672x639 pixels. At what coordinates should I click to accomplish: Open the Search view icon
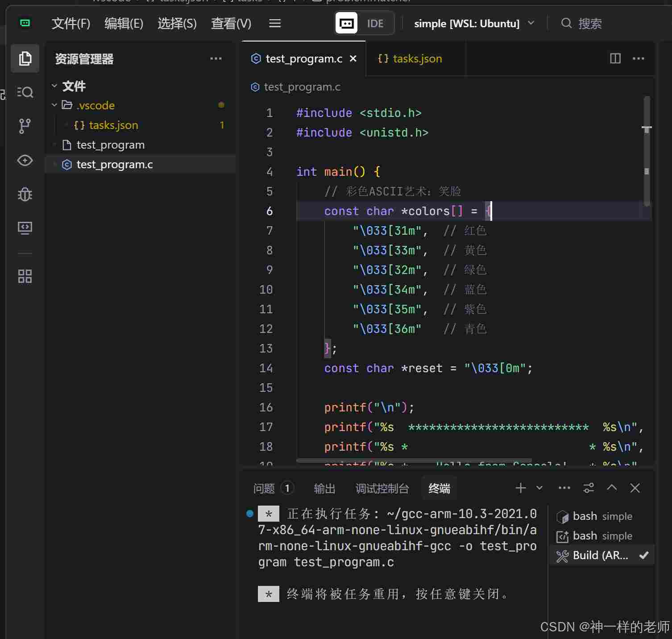tap(25, 92)
